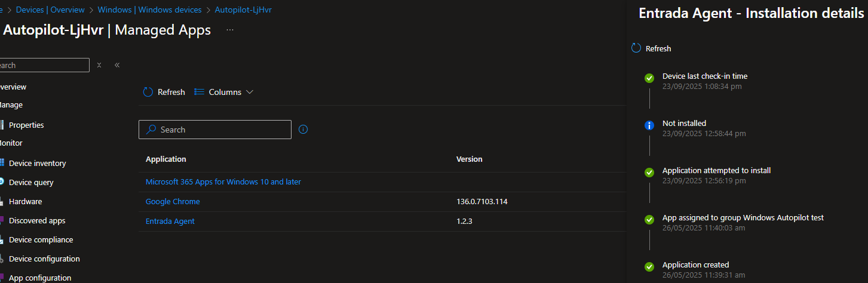Click the Refresh icon in Installation details panel
Viewport: 868px width, 283px height.
636,48
